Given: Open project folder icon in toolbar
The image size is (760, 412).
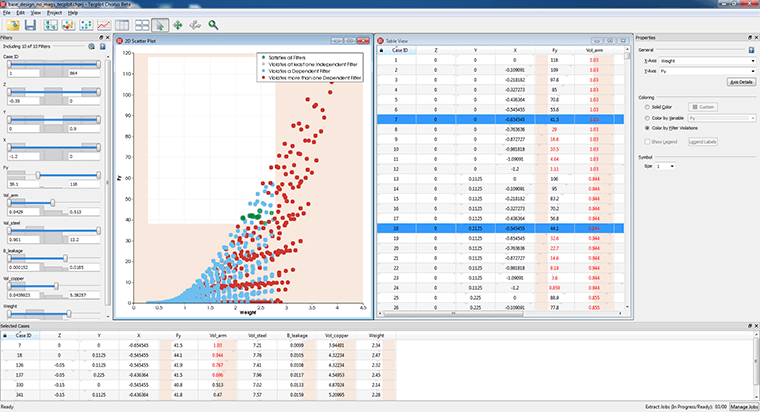Looking at the screenshot, I should click(13, 25).
